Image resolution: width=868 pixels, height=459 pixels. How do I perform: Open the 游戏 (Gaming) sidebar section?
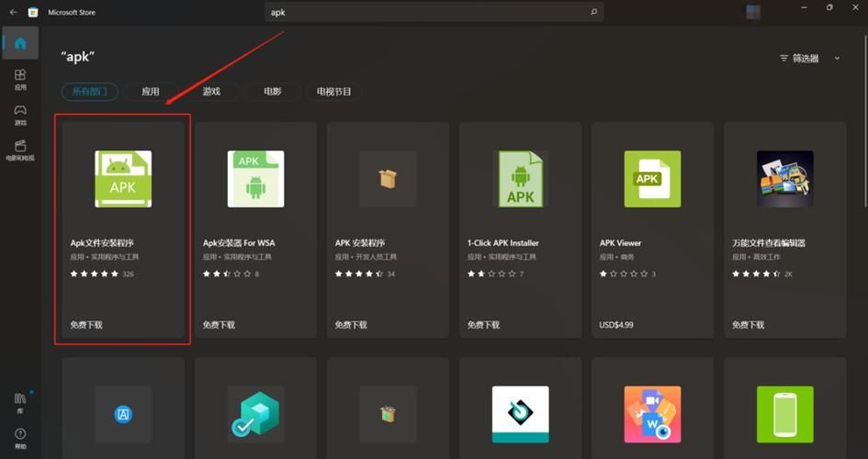tap(20, 115)
